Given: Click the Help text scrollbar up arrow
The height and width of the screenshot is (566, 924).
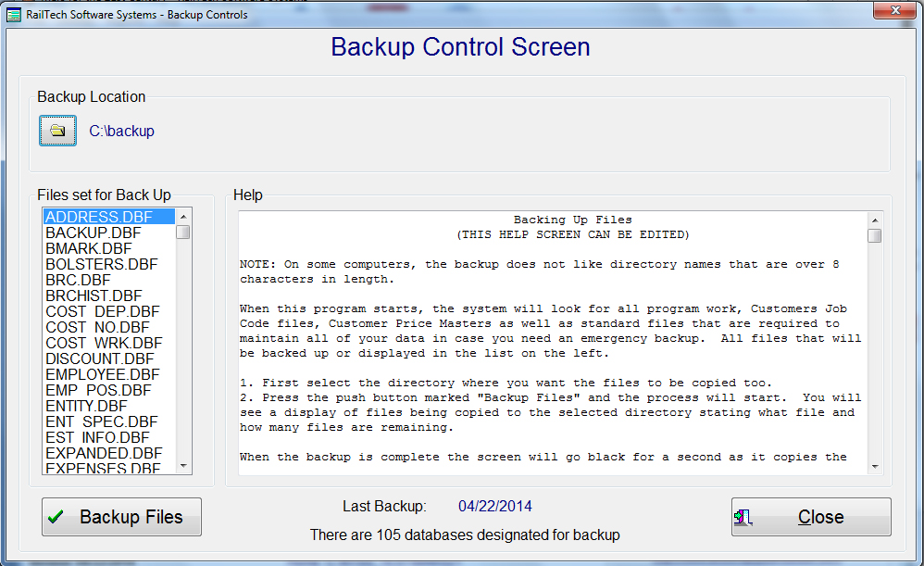Looking at the screenshot, I should [x=874, y=220].
